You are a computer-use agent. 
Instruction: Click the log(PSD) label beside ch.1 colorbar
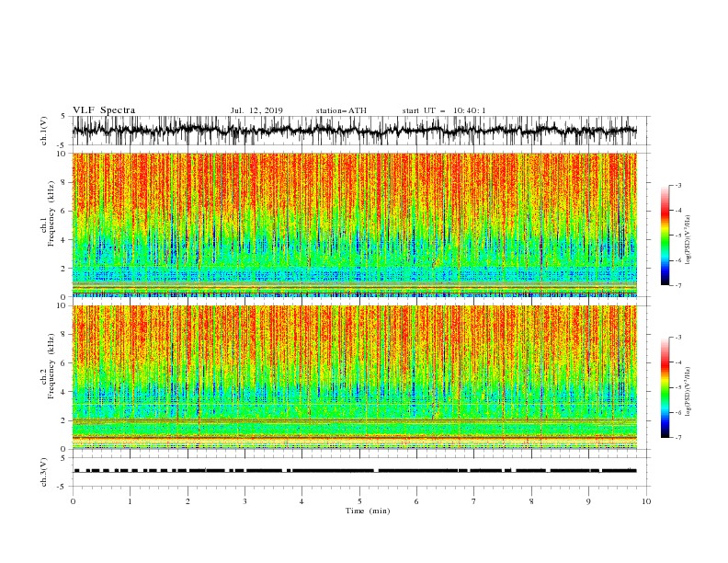click(x=688, y=240)
